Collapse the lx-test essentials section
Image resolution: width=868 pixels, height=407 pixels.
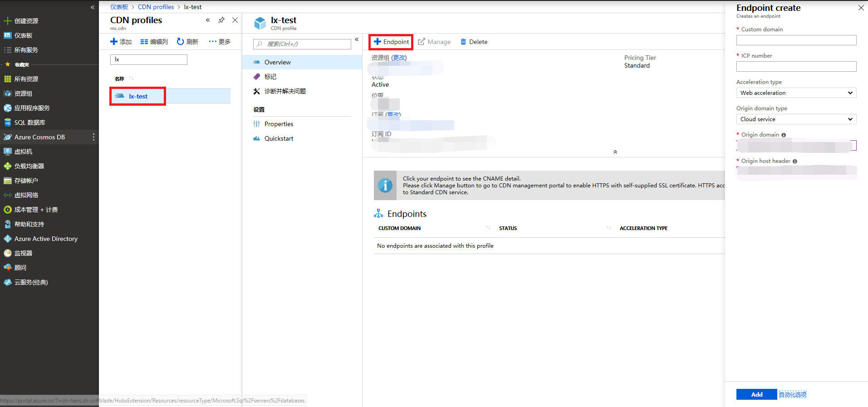click(x=615, y=152)
